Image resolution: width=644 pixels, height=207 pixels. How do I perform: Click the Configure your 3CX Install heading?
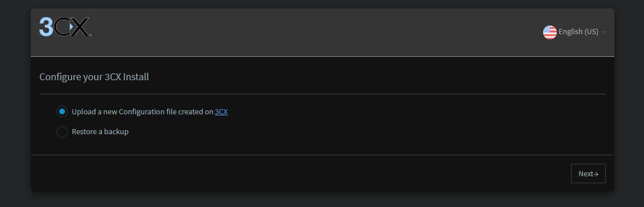point(94,77)
